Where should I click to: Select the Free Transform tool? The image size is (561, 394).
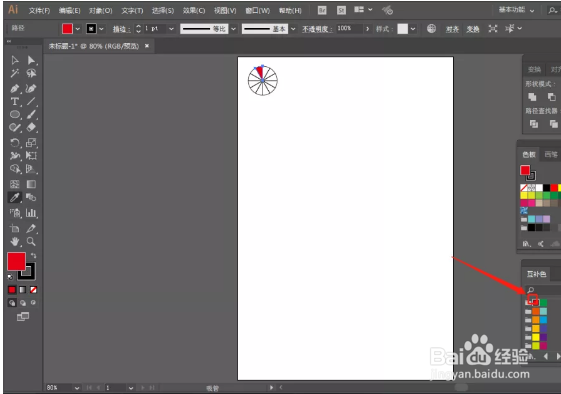click(31, 156)
